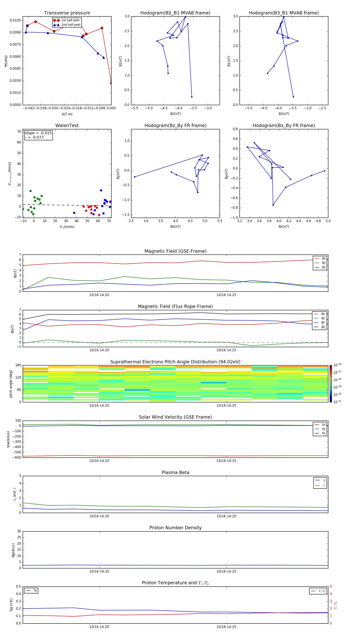This screenshot has height=644, width=351.
Task: Select "Vz" in the velocity legend
Action: 320,433
